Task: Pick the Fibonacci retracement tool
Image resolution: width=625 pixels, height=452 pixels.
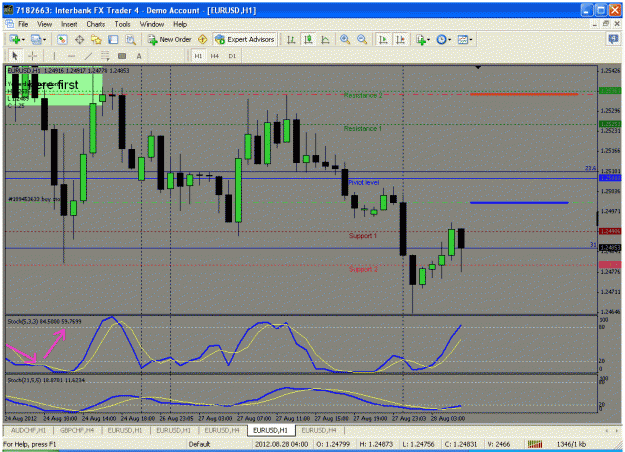Action: (x=105, y=56)
